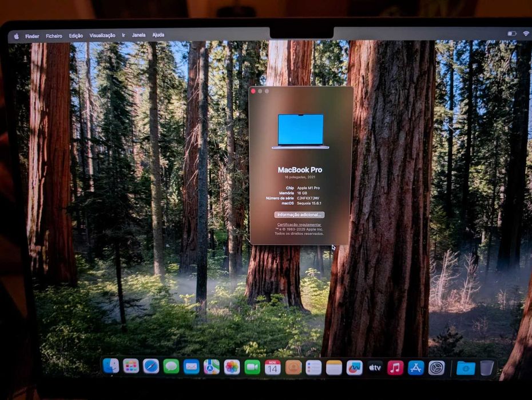The width and height of the screenshot is (532, 400).
Task: Open the Apple logo menu
Action: 16,36
